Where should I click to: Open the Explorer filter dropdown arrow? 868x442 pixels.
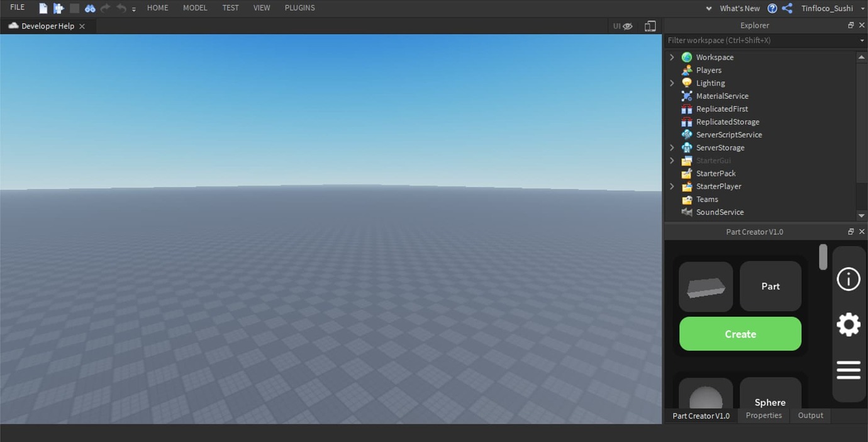point(862,40)
